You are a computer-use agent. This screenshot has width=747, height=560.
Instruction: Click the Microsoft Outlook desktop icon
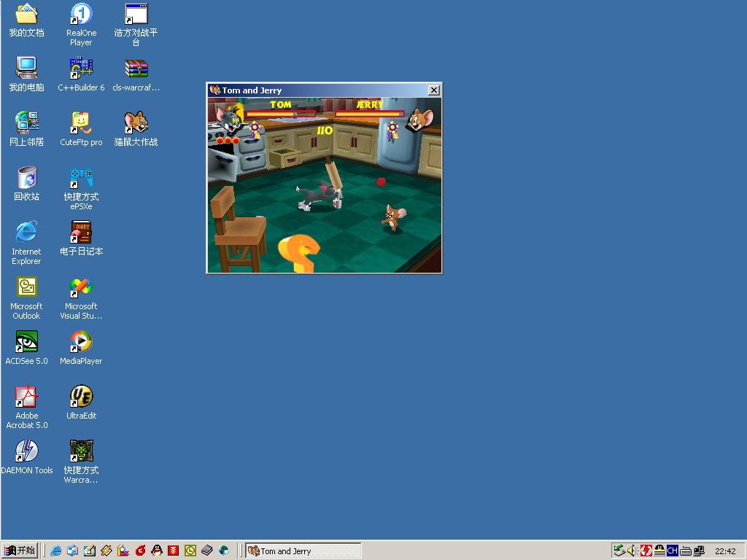pyautogui.click(x=26, y=298)
